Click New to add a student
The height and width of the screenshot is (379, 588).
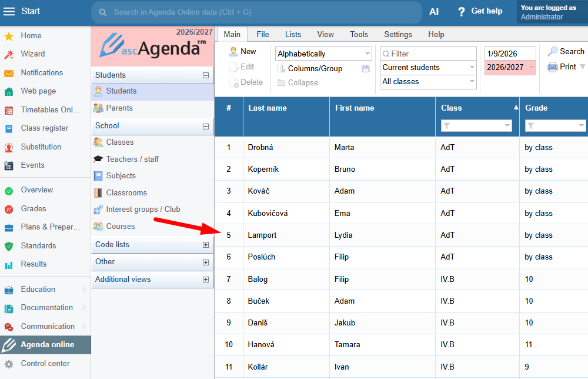243,52
